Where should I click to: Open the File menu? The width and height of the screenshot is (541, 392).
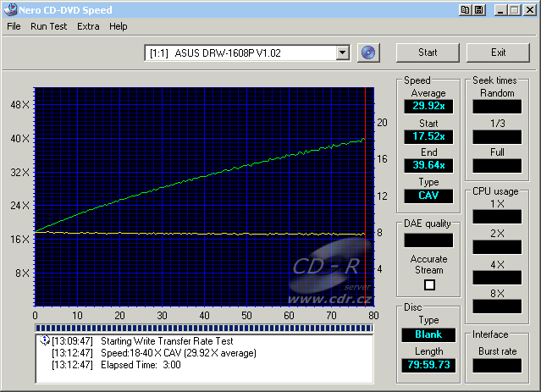tap(14, 26)
